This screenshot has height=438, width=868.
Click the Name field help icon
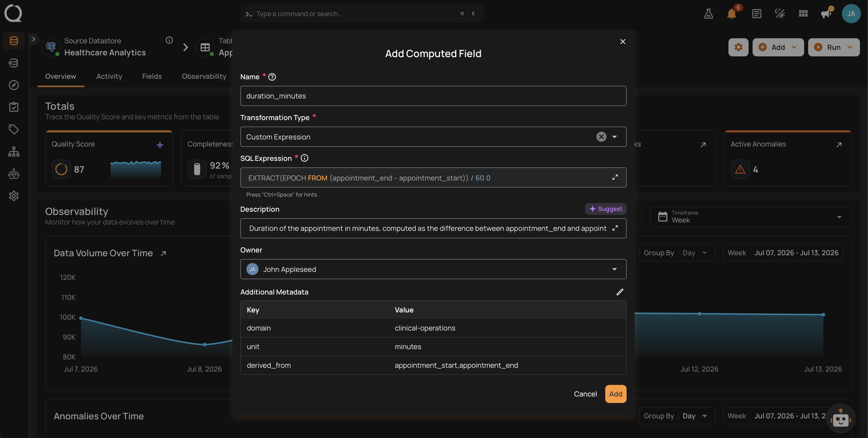point(272,77)
